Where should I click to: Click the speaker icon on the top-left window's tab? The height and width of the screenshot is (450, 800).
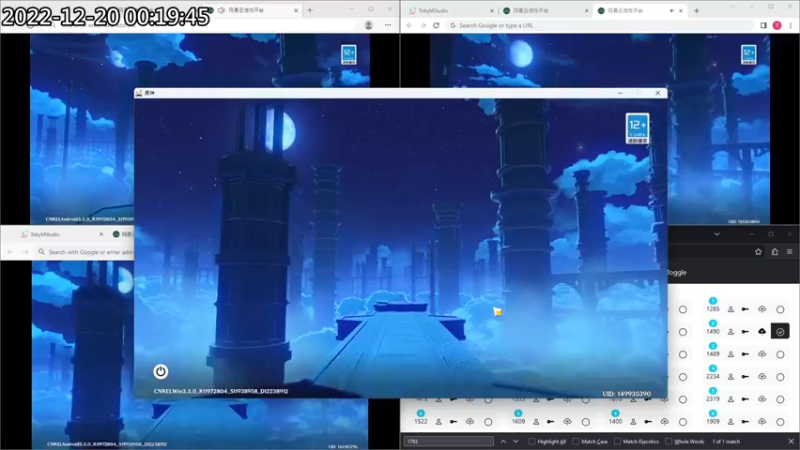coord(221,10)
